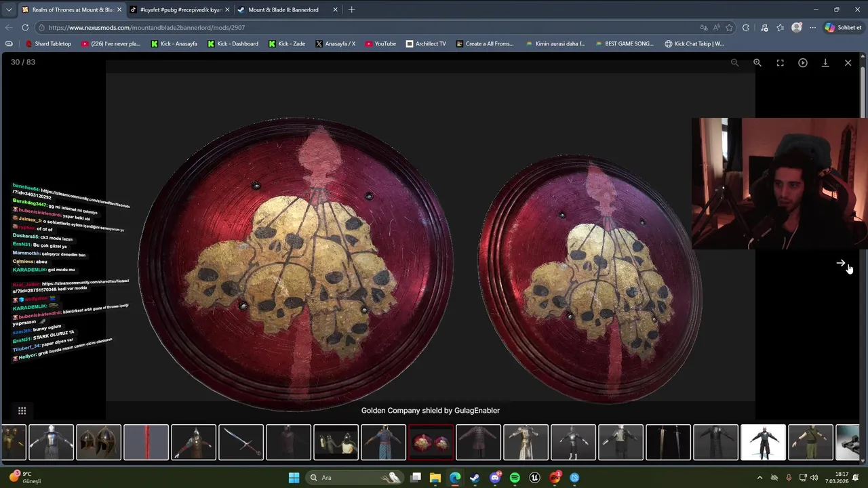Enter fullscreen gallery view
The image size is (868, 488).
780,62
